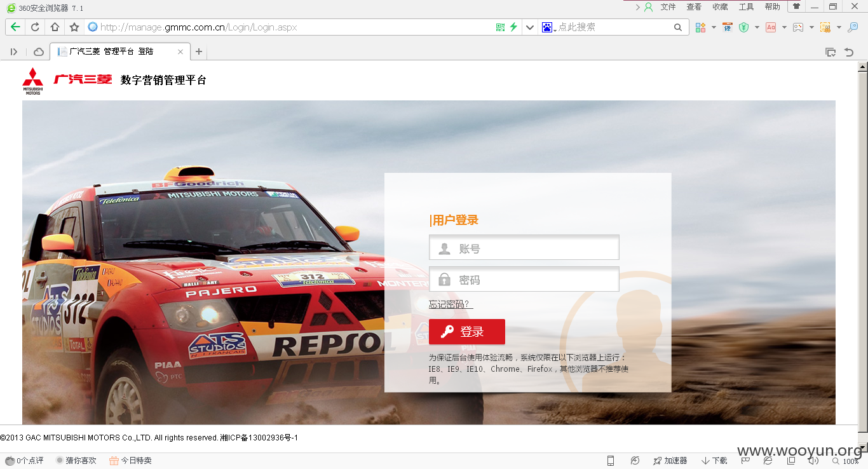Click the 账号 username input field
The width and height of the screenshot is (868, 469).
[524, 248]
